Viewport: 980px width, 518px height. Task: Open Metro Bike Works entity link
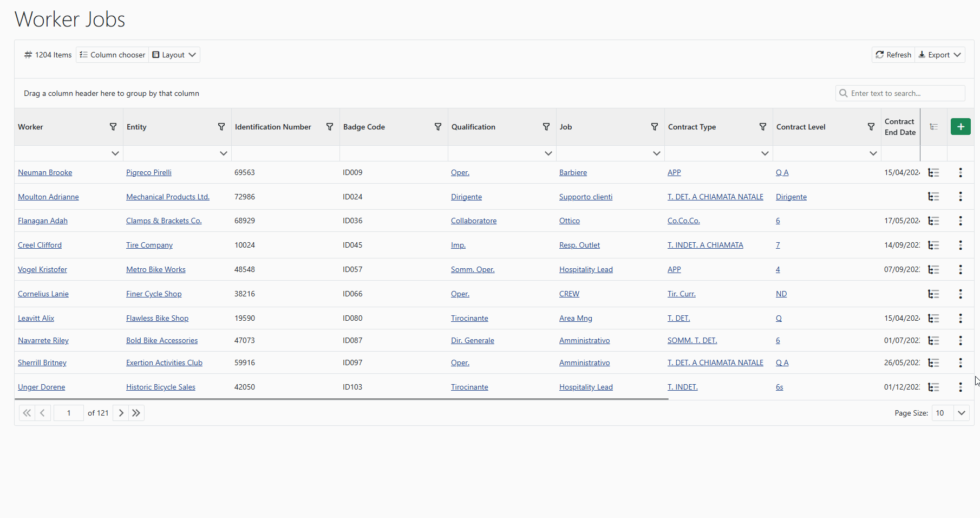click(x=156, y=270)
